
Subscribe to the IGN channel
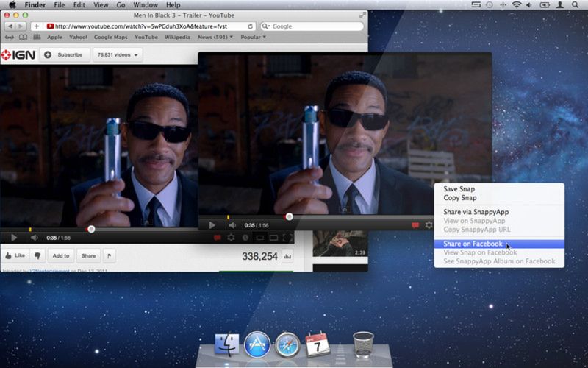(64, 54)
